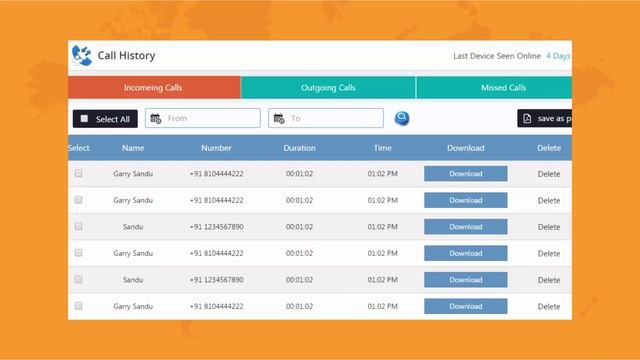Check the box for the first Garry Sandu row
Screen dimensions: 640x360
[x=78, y=173]
